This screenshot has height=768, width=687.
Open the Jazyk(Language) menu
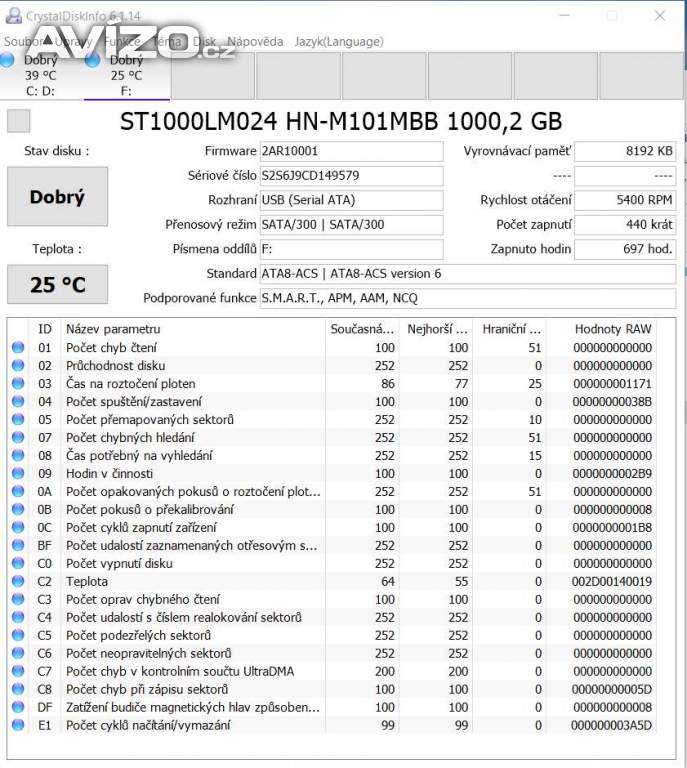(x=339, y=41)
